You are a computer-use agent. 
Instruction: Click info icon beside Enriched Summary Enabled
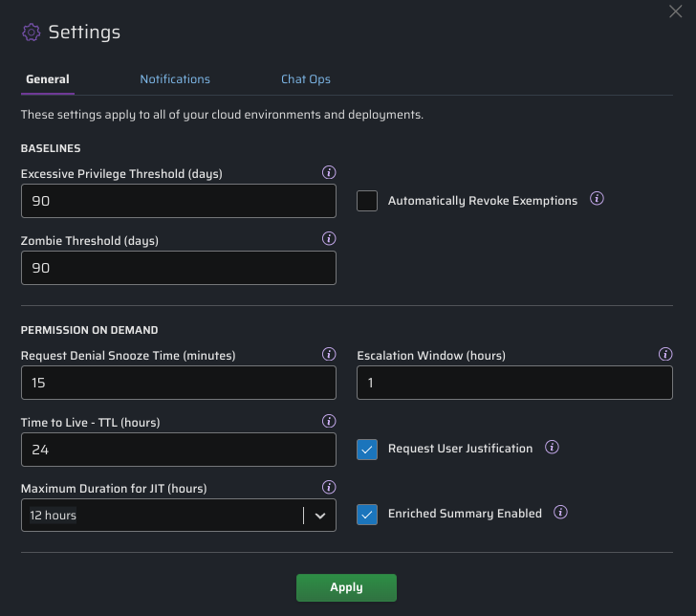tap(561, 513)
